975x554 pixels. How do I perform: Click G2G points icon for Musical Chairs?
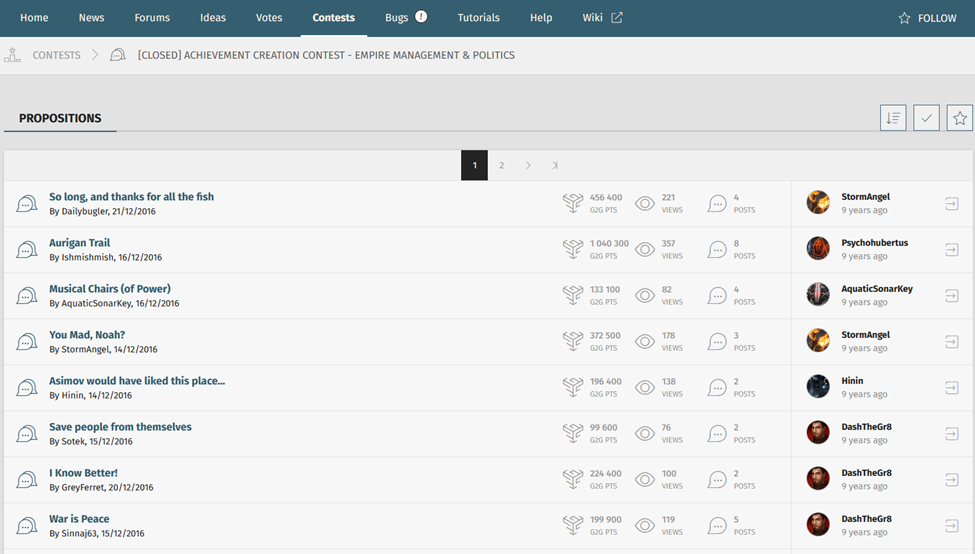[572, 295]
